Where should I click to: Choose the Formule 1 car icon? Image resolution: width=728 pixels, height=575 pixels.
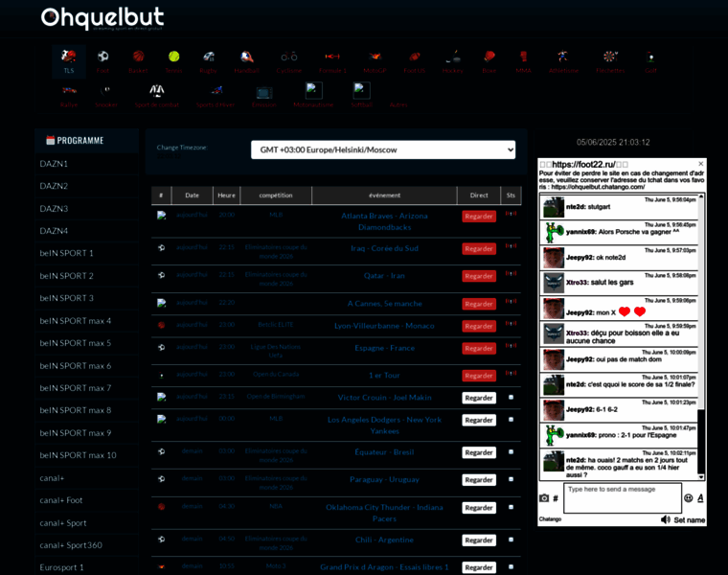(x=332, y=57)
